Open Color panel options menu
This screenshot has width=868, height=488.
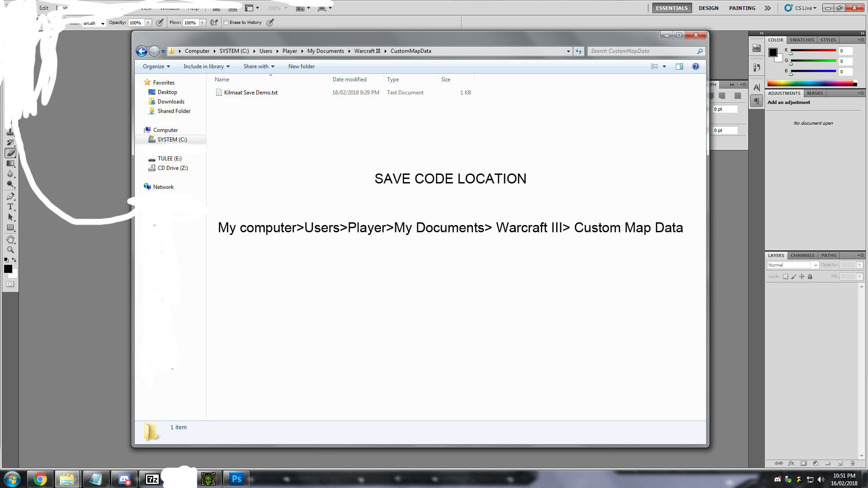[861, 40]
